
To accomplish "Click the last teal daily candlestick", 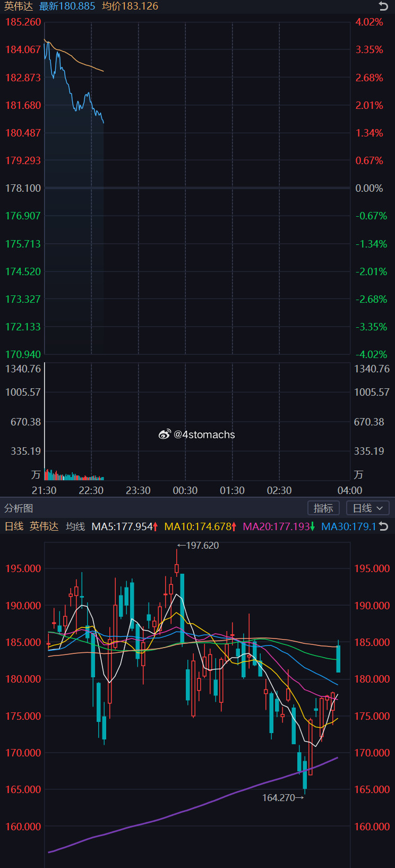I will [338, 659].
